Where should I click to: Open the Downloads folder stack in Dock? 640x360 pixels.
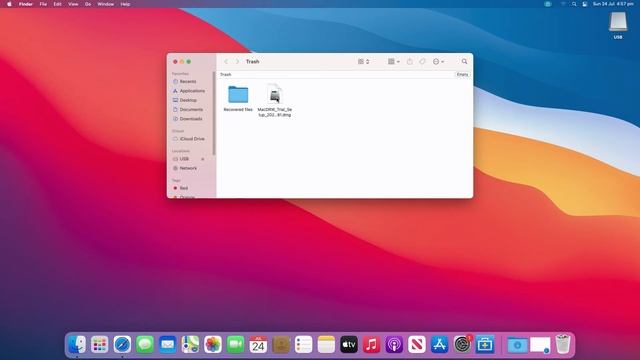click(517, 345)
